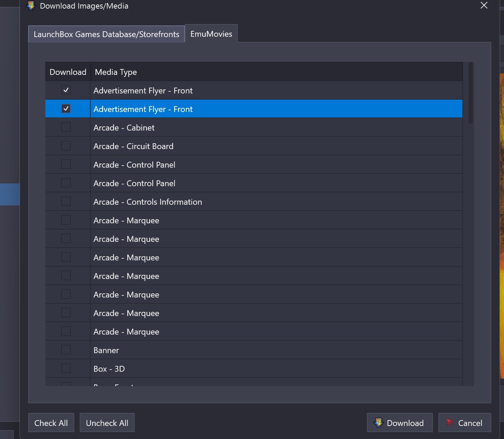The height and width of the screenshot is (439, 504).
Task: Click the non-highlighted 'Advertisement Flyer - Front' row text
Action: (143, 91)
